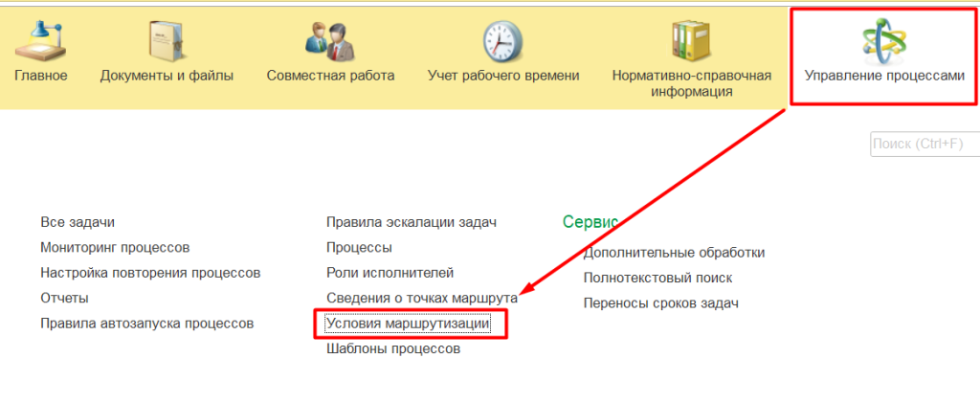Open Роли исполнителей
980x403 pixels.
coord(390,273)
